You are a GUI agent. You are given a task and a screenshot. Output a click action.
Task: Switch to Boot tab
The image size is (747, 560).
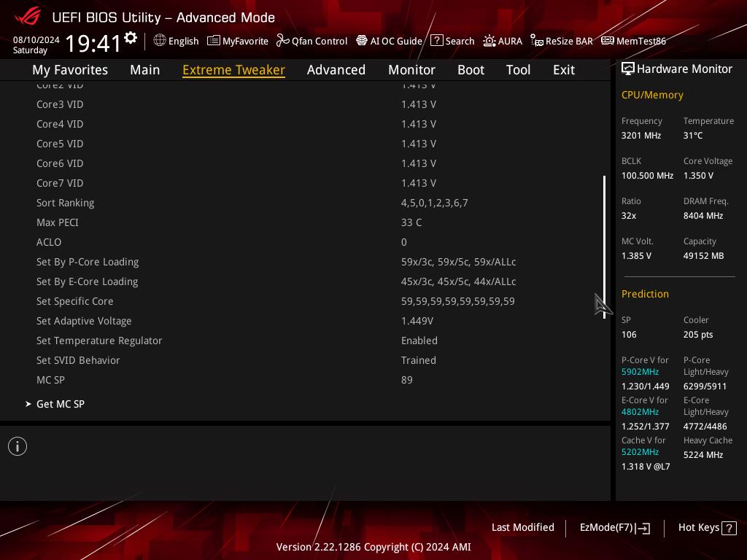point(471,70)
